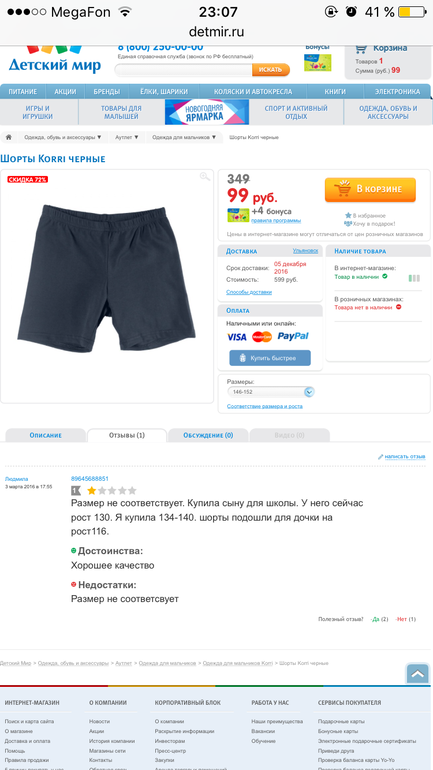Viewport: 433px width, 770px height.
Task: Select the pencil icon написать отзыв
Action: (x=380, y=457)
